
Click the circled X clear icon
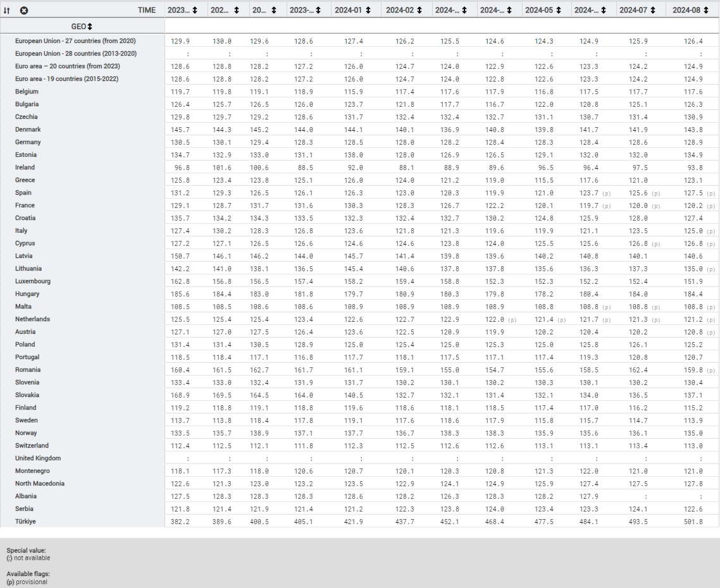click(23, 10)
